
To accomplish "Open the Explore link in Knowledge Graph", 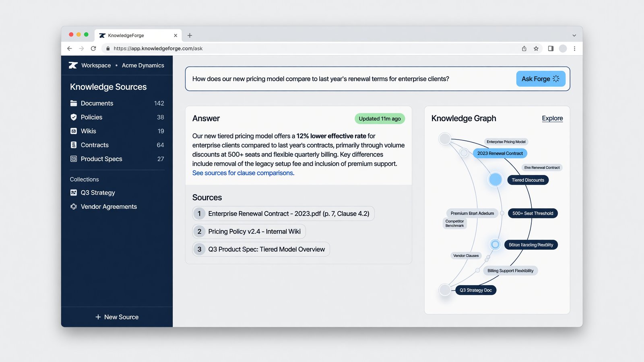I will point(552,118).
